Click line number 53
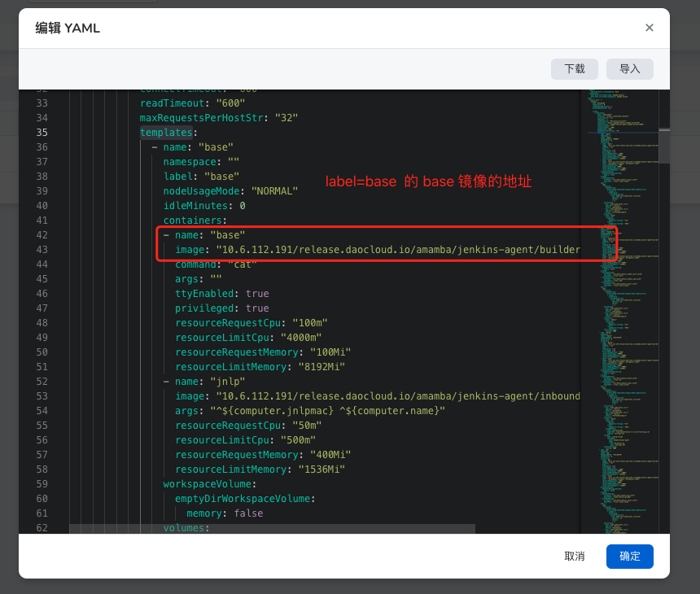Viewport: 700px width, 594px height. click(42, 396)
